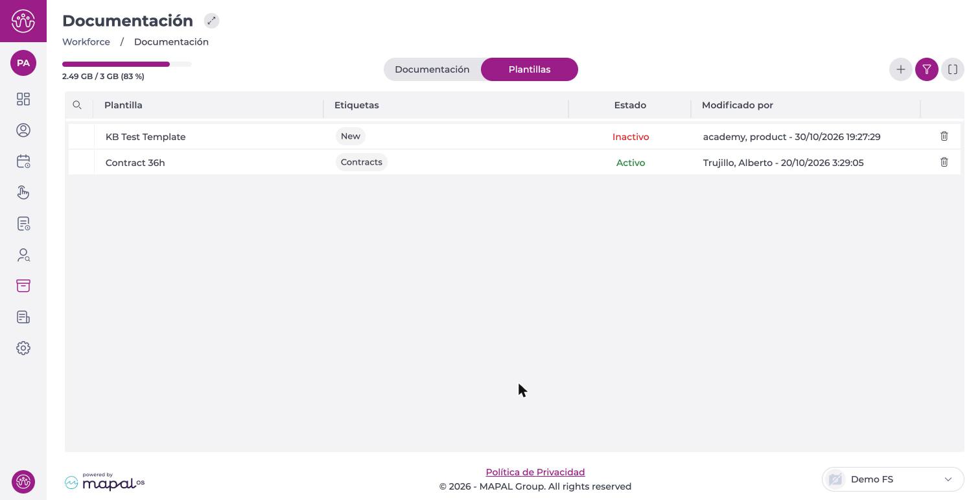This screenshot has height=500, width=980.
Task: Click the brackets column view icon
Action: (x=953, y=69)
